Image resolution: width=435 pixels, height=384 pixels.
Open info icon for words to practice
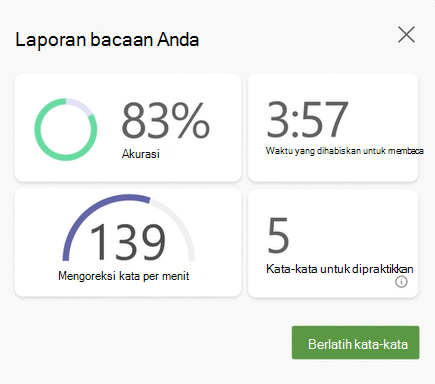pyautogui.click(x=401, y=282)
